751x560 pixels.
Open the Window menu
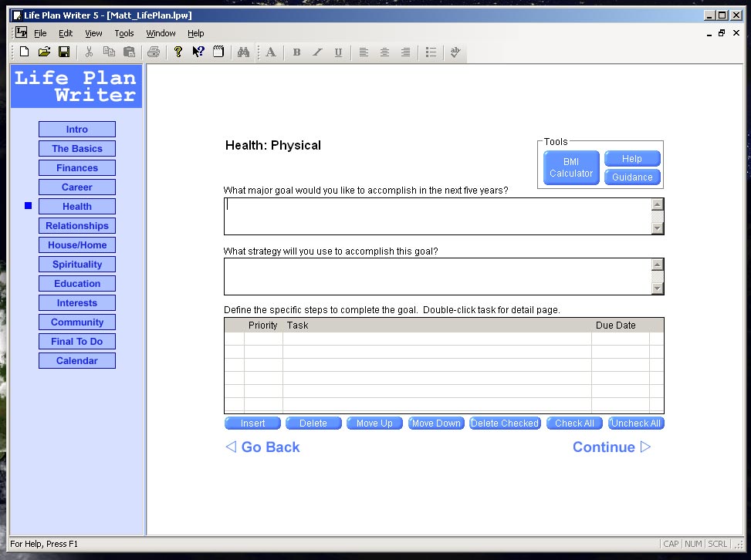(161, 33)
